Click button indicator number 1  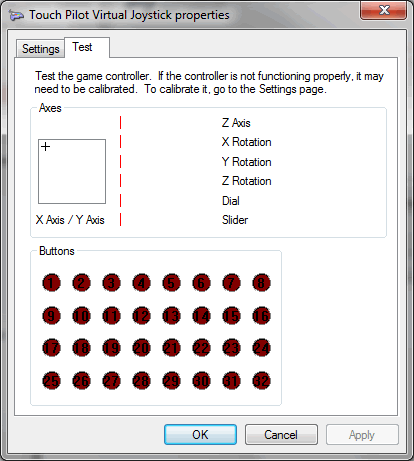(x=51, y=283)
